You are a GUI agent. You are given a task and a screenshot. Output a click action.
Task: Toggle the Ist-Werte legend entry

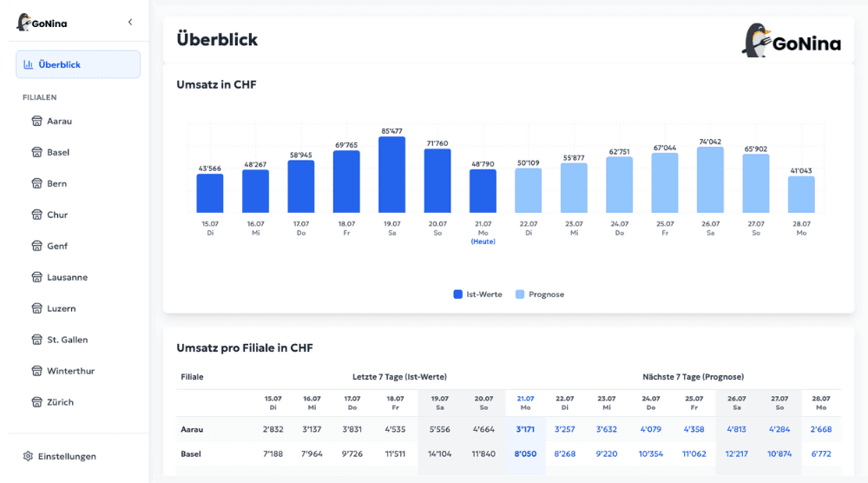pos(477,294)
